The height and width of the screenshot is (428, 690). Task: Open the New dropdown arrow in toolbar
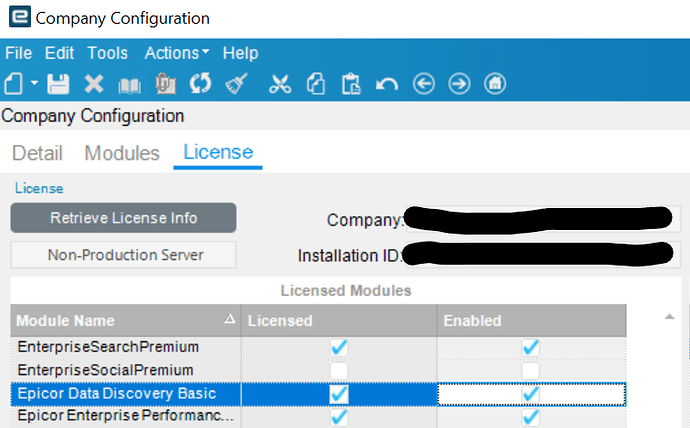pos(34,83)
